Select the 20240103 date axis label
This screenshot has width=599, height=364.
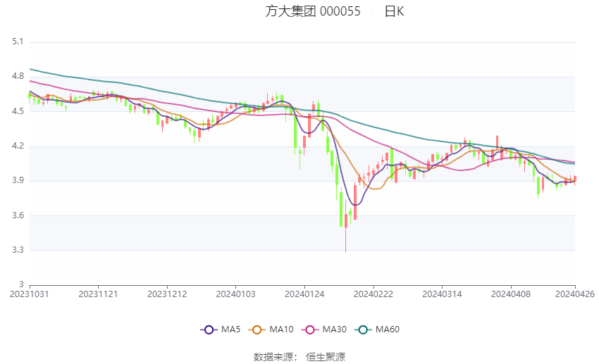coord(235,294)
